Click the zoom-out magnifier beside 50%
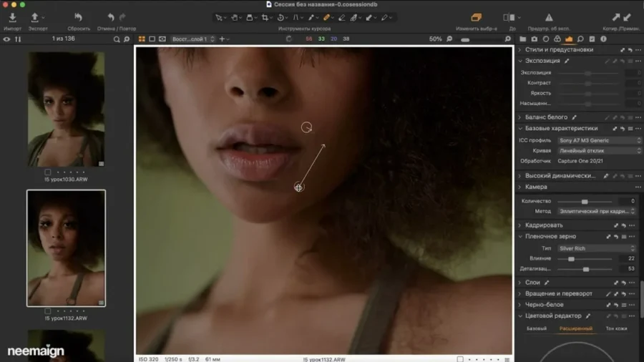The width and height of the screenshot is (644, 362). click(x=449, y=39)
